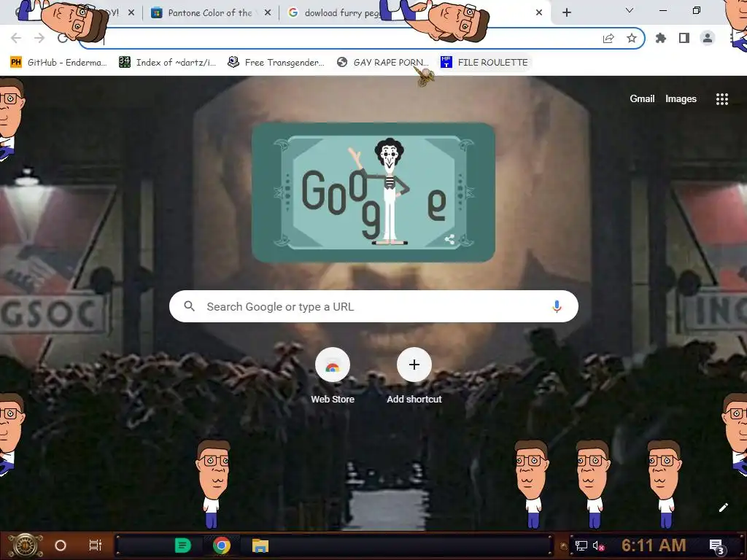This screenshot has height=560, width=747.
Task: Minimize the Chrome window
Action: pyautogui.click(x=662, y=10)
